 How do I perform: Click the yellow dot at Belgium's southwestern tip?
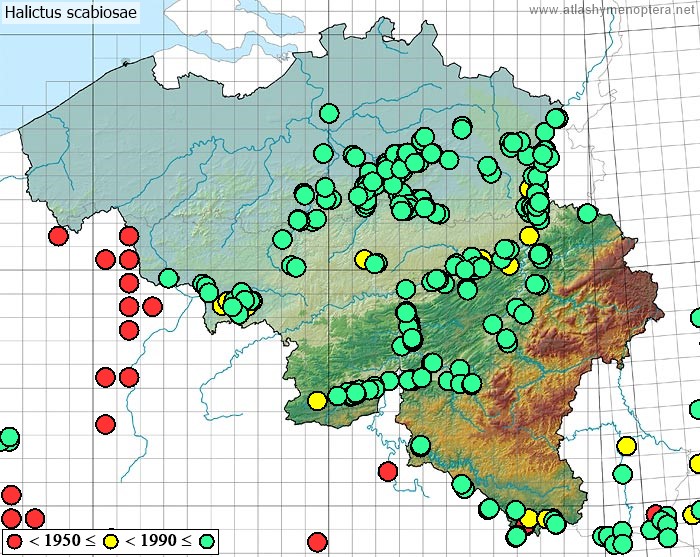317,401
